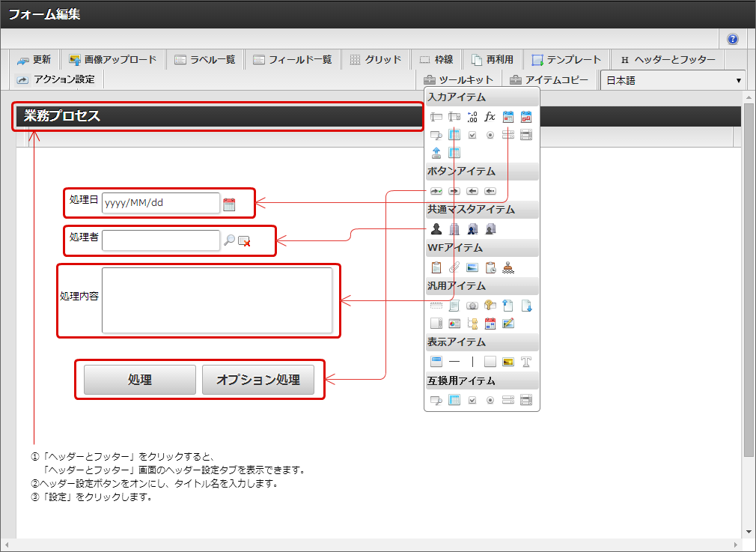The image size is (756, 552).
Task: Click the vertical scrollbar down arrow
Action: click(x=749, y=532)
